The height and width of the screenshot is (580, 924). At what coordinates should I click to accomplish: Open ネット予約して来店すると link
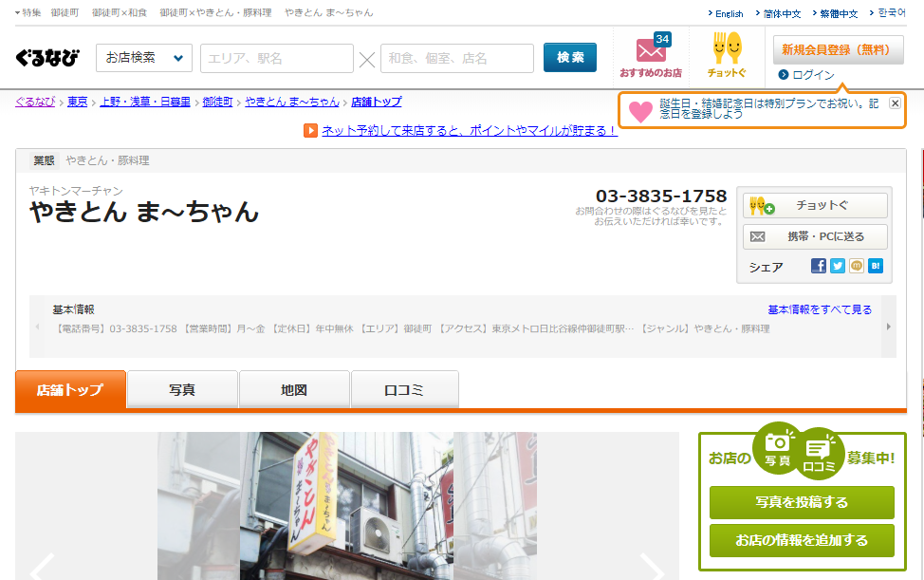click(469, 131)
